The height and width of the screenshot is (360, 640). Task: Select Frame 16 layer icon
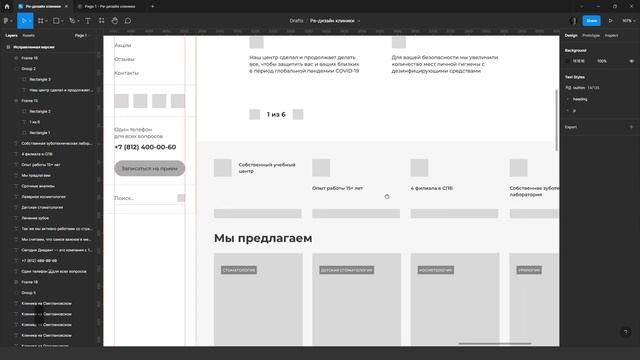16,58
